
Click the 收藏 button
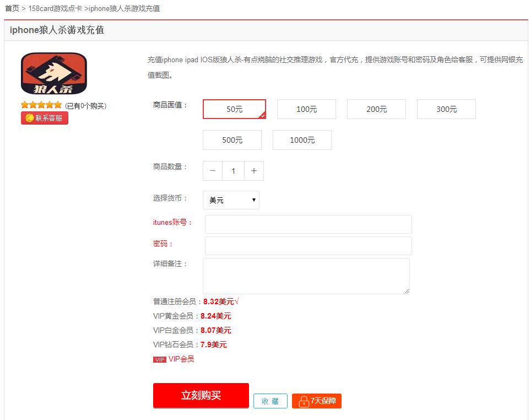click(271, 401)
